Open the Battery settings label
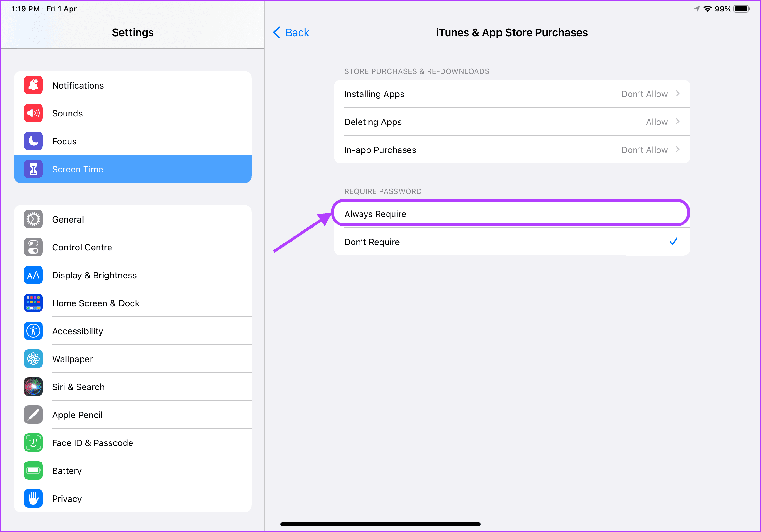Viewport: 761px width, 532px height. 67,471
